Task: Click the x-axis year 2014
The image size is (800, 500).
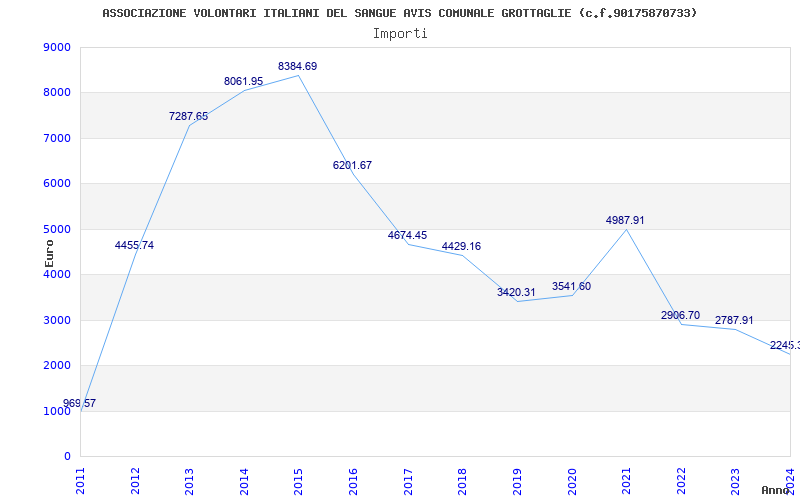Action: point(244,481)
